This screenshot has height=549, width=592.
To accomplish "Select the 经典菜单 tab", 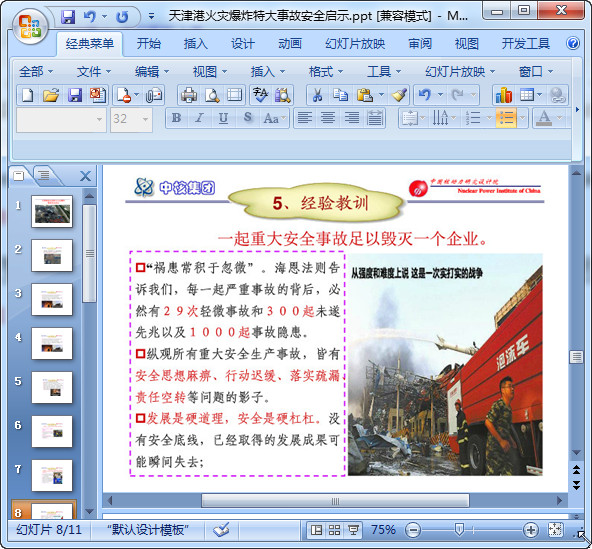I will click(90, 44).
